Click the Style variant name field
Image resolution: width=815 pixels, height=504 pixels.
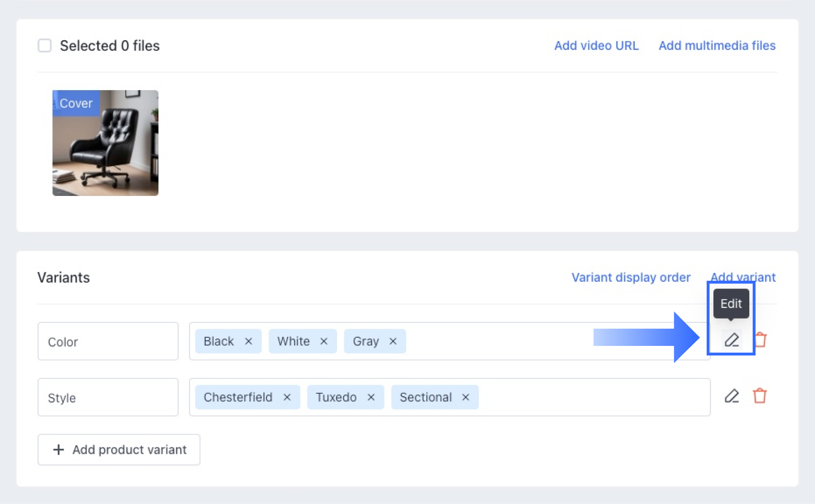[x=108, y=397]
